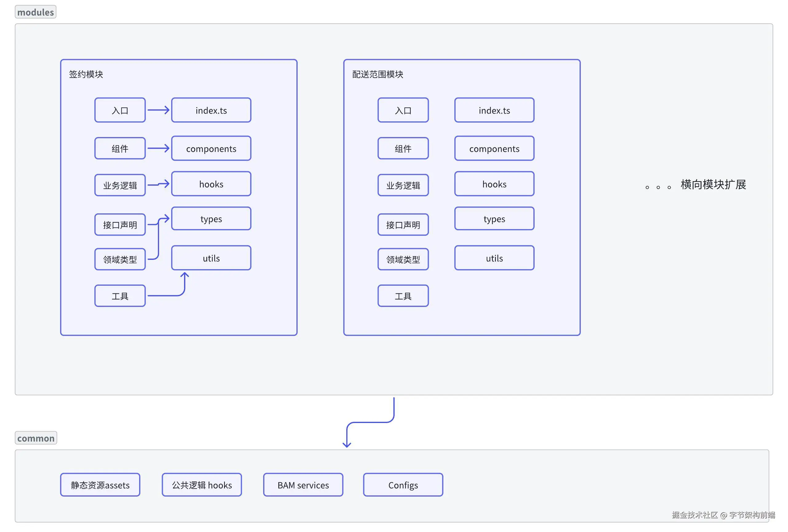Click 接口声明 box in 配送范围模块
The height and width of the screenshot is (532, 788).
pyautogui.click(x=403, y=224)
